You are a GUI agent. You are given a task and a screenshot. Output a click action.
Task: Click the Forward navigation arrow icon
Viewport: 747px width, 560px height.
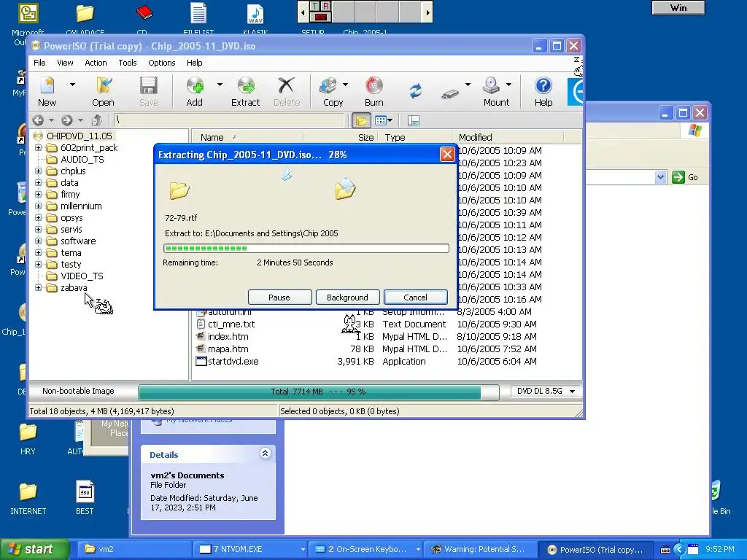pyautogui.click(x=67, y=120)
